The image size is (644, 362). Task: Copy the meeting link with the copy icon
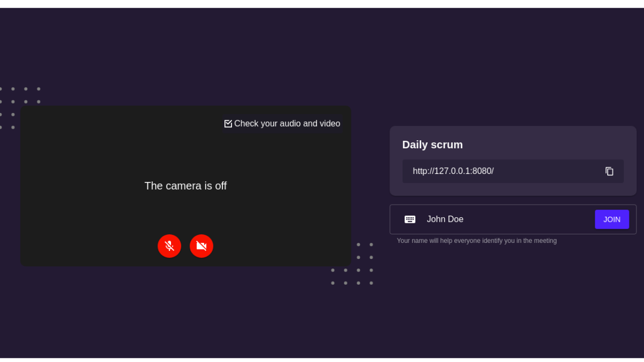pos(609,171)
